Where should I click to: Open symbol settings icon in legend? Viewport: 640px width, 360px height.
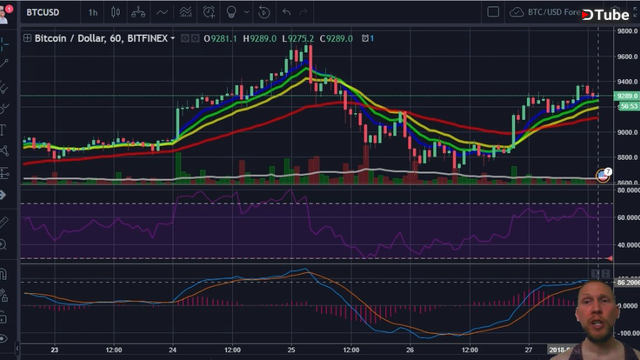tap(196, 38)
